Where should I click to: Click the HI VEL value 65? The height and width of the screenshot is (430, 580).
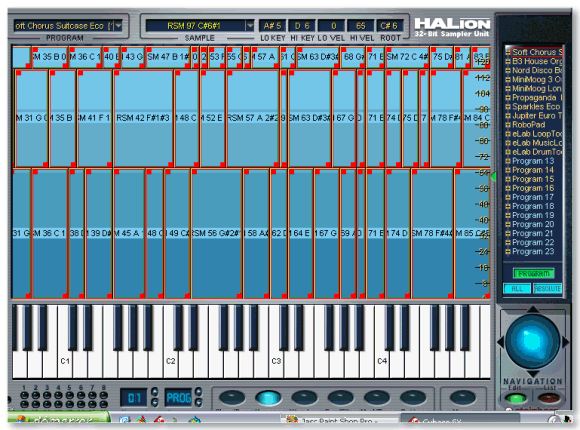[x=361, y=26]
